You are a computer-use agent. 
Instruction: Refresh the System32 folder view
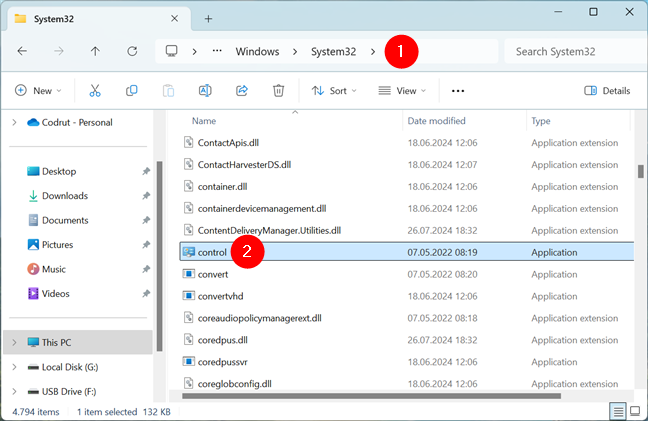132,51
